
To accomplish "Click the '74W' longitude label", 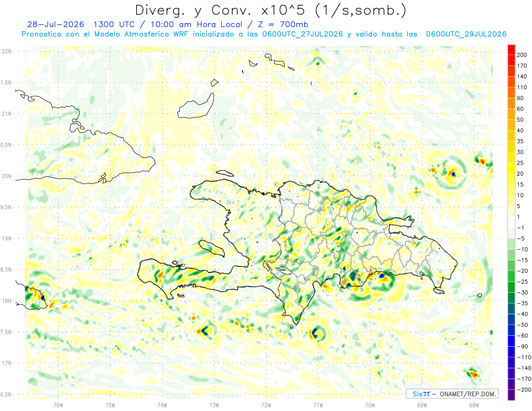I will [162, 404].
